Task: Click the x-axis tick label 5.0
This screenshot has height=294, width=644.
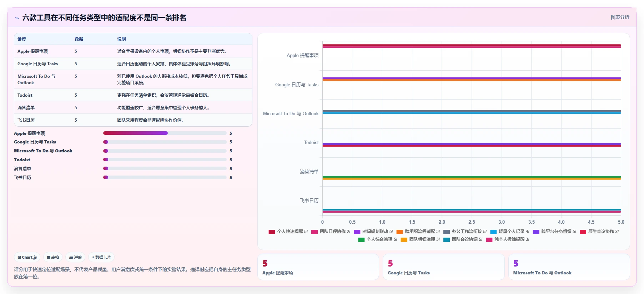Action: coord(621,222)
